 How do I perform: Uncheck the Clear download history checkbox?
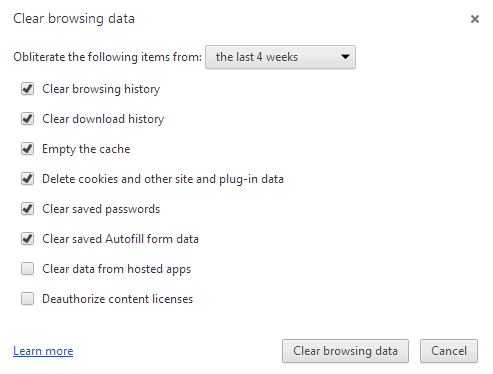pos(27,119)
